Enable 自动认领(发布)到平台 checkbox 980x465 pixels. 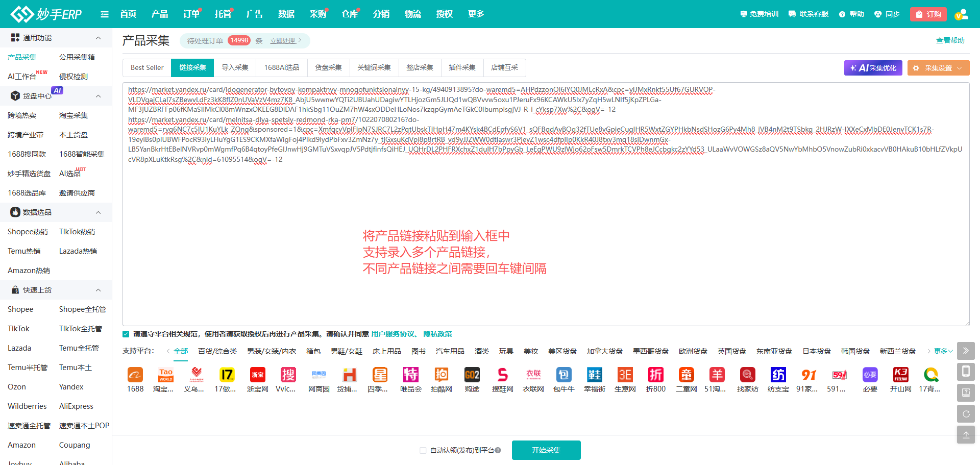tap(423, 450)
